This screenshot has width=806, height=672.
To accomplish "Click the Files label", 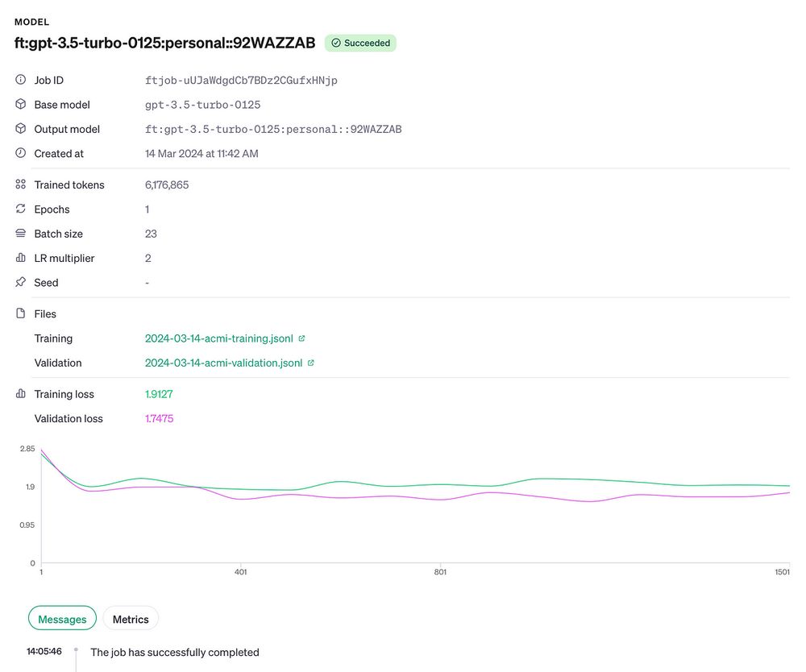I will [45, 314].
